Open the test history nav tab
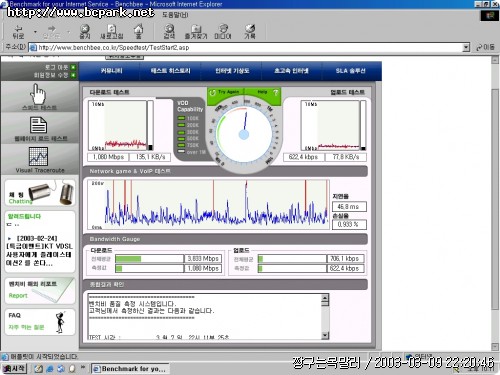The image size is (500, 375). point(170,71)
